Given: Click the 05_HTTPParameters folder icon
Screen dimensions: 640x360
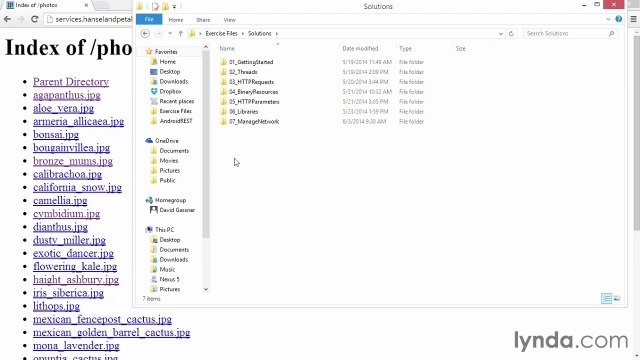Looking at the screenshot, I should click(223, 102).
